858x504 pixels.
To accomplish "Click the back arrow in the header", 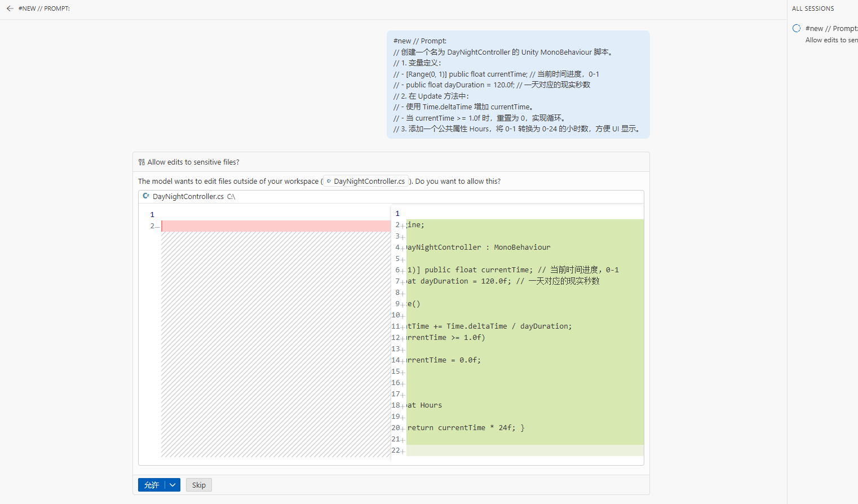I will [10, 8].
